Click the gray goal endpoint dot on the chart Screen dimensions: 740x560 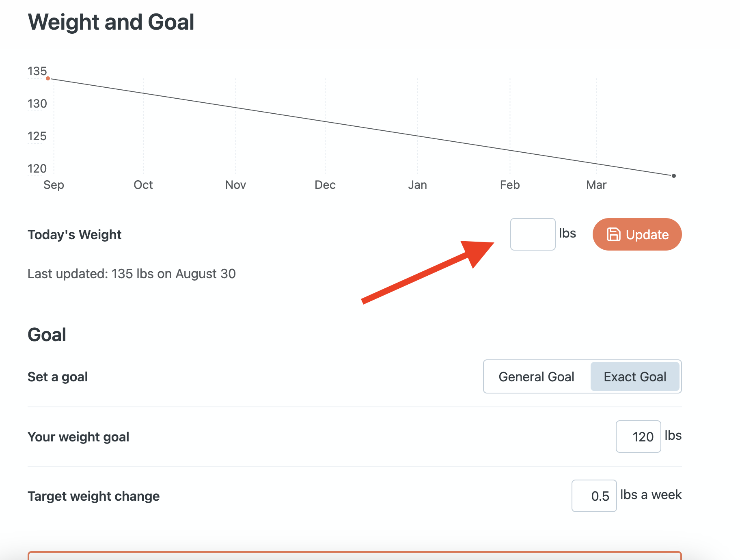[674, 176]
